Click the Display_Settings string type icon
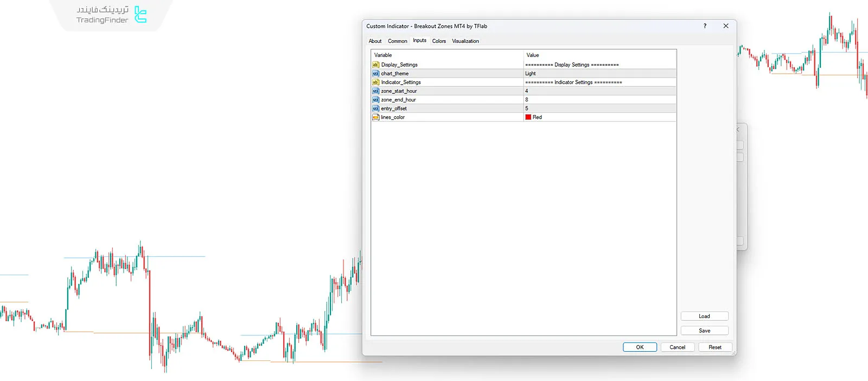Screen dimensions: 868x381 tap(375, 65)
